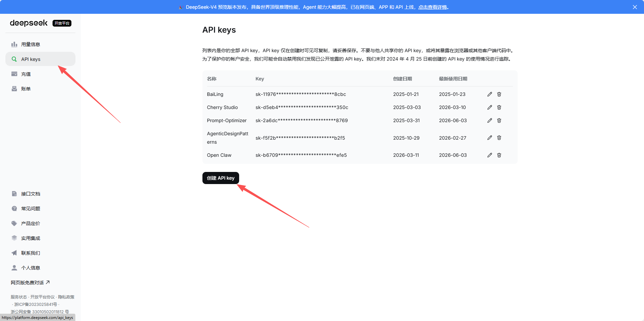Click the Prompt-Optimizer name cell
644x321 pixels.
227,120
